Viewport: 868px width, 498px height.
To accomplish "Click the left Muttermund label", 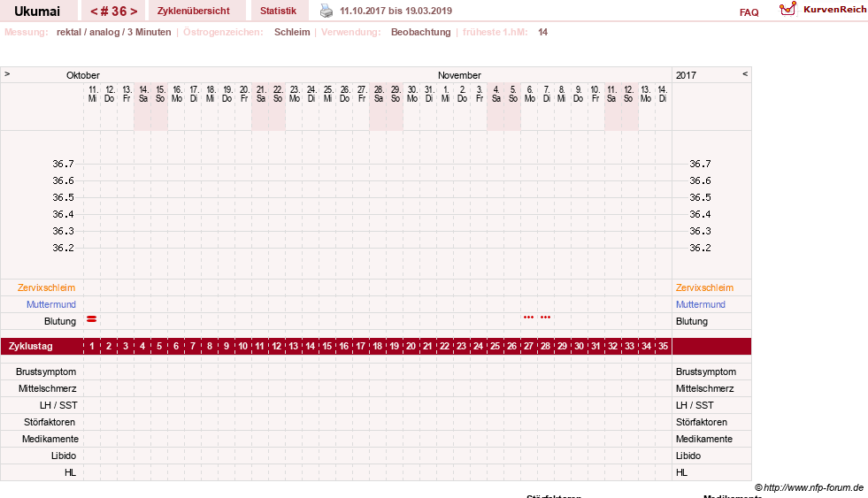I will point(51,304).
